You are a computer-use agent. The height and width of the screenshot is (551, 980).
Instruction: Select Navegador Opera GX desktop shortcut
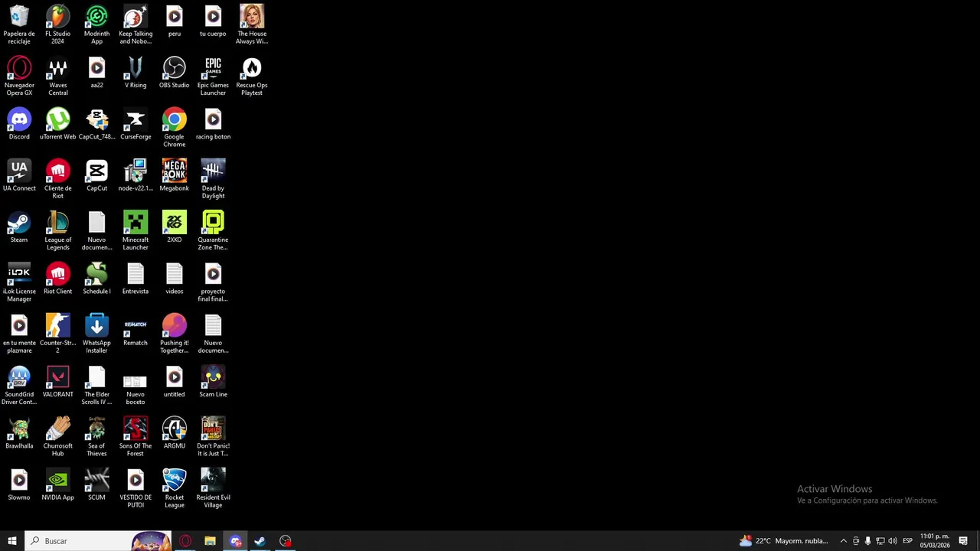19,76
